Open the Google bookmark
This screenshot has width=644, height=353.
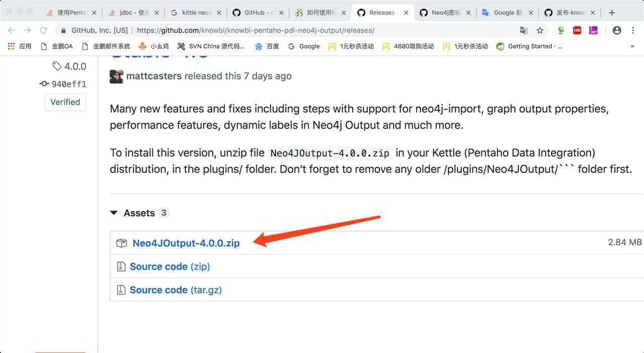(303, 46)
